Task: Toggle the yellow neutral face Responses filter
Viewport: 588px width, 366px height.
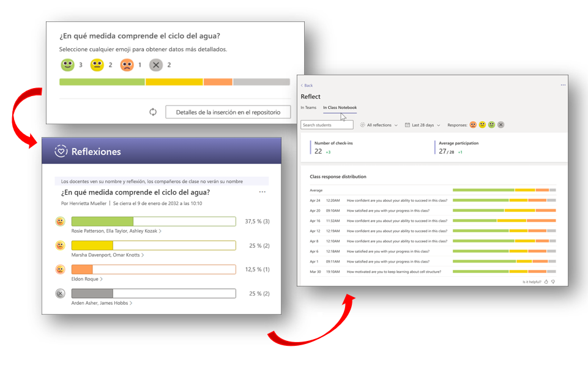Action: pos(482,125)
